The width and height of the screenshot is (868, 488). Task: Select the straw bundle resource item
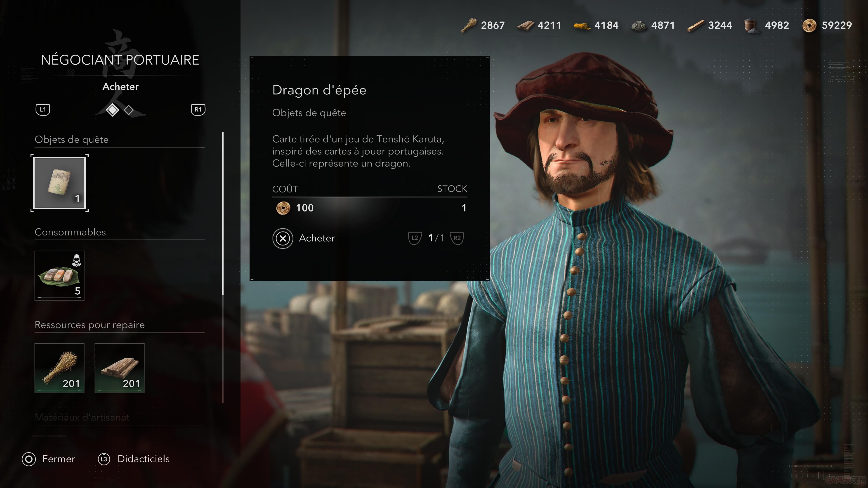[59, 368]
